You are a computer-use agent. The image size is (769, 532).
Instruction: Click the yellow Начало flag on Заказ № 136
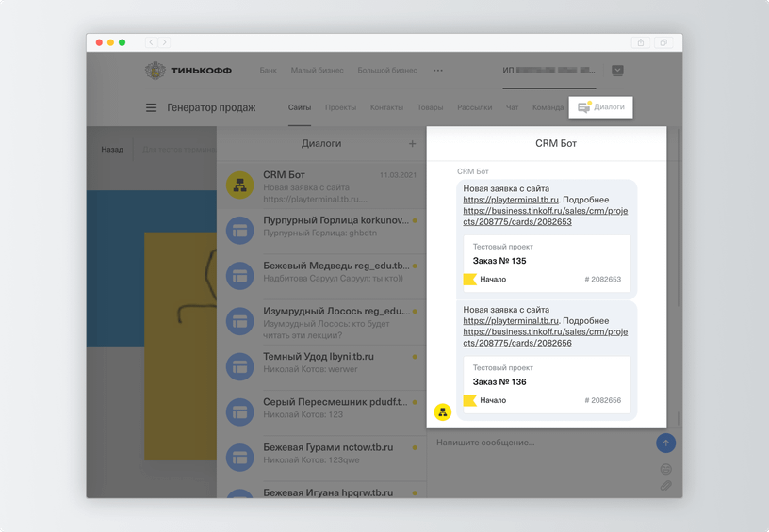(470, 400)
